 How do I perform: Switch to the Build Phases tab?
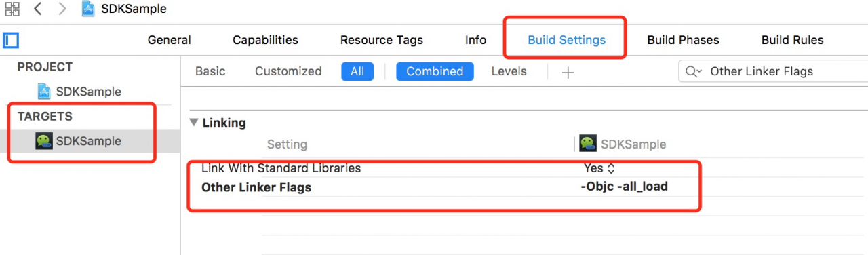683,40
